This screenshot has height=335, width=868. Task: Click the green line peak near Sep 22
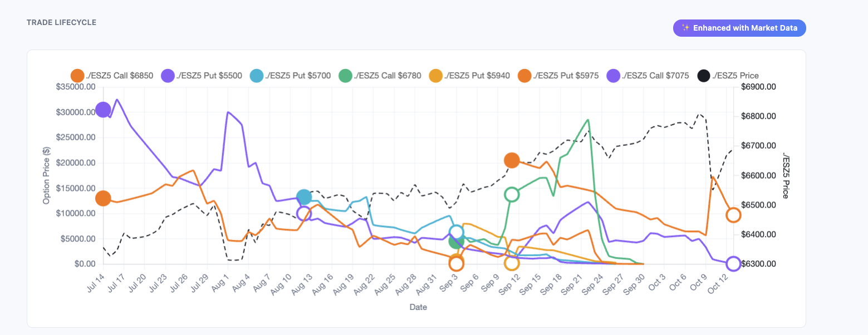pos(588,120)
